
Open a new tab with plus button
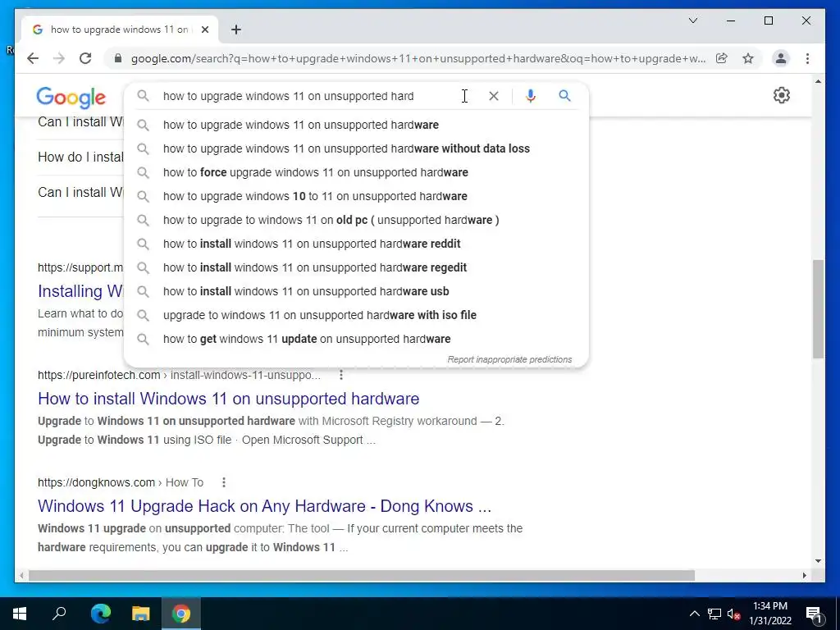[x=236, y=30]
